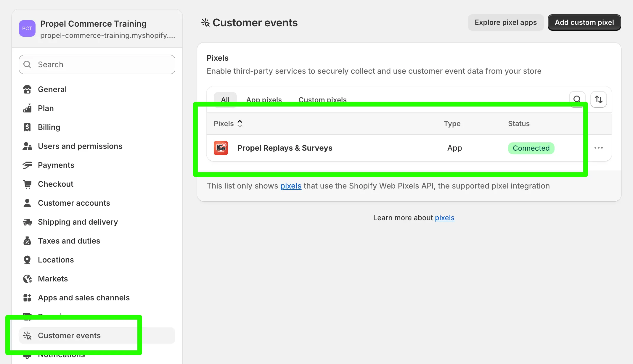
Task: Click the Type column header
Action: (x=452, y=124)
